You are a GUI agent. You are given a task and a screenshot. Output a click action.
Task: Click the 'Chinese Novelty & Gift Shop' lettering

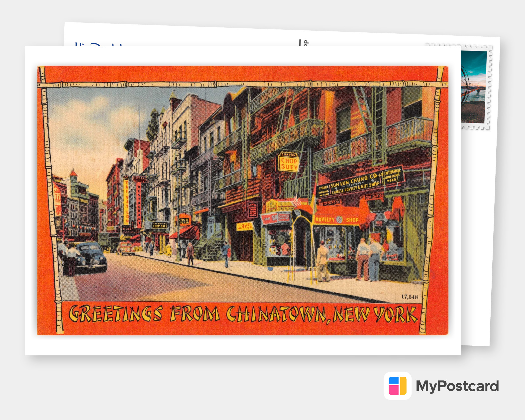(x=356, y=188)
